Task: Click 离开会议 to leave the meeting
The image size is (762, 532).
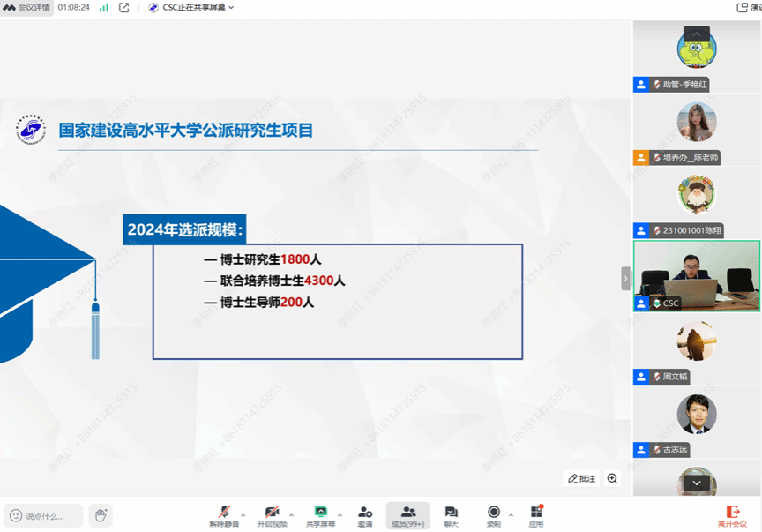Action: click(732, 515)
